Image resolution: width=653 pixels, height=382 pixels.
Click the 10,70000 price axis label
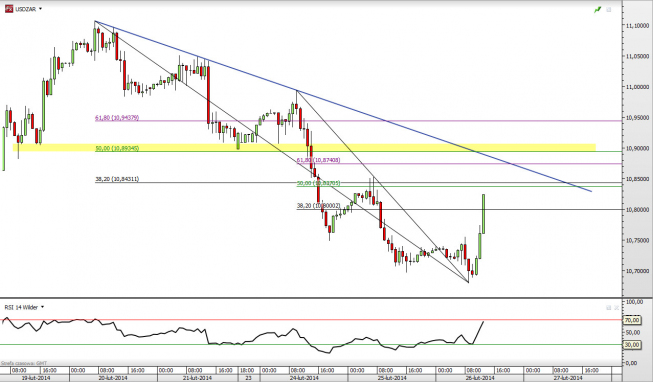click(637, 271)
